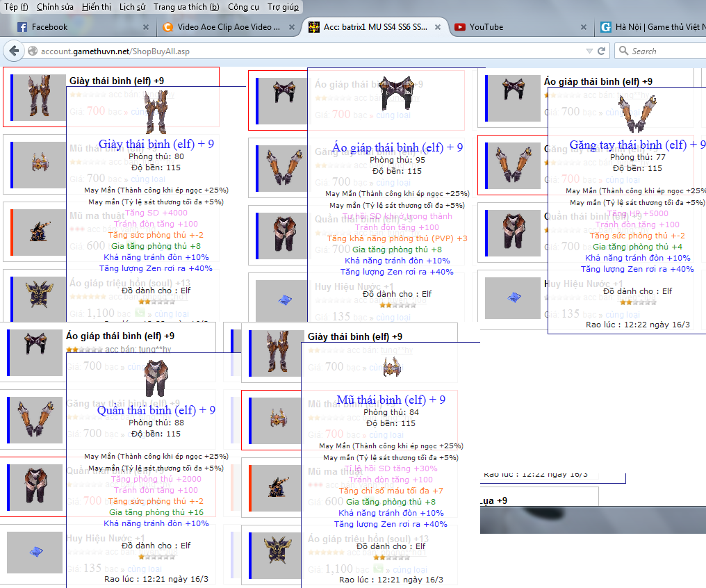Click the text "Phòng thủ: 80"
Viewport: 706px width, 588px height.
[156, 156]
